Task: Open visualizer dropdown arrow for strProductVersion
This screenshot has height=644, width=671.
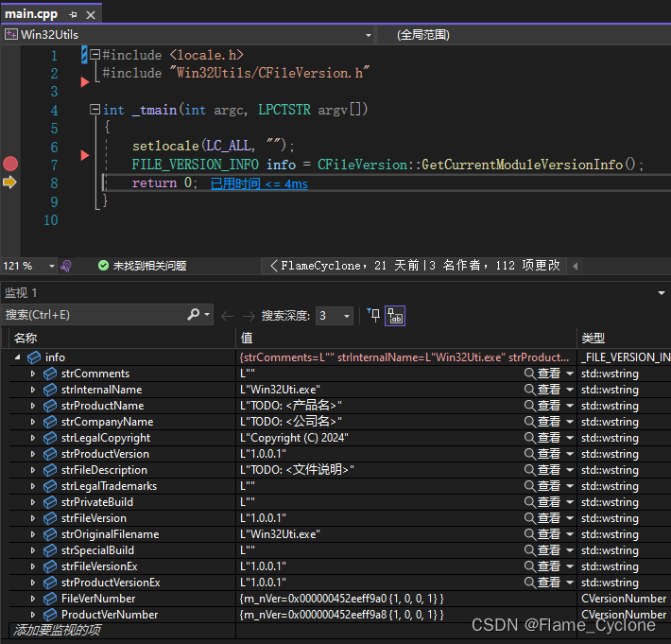Action: [x=570, y=454]
